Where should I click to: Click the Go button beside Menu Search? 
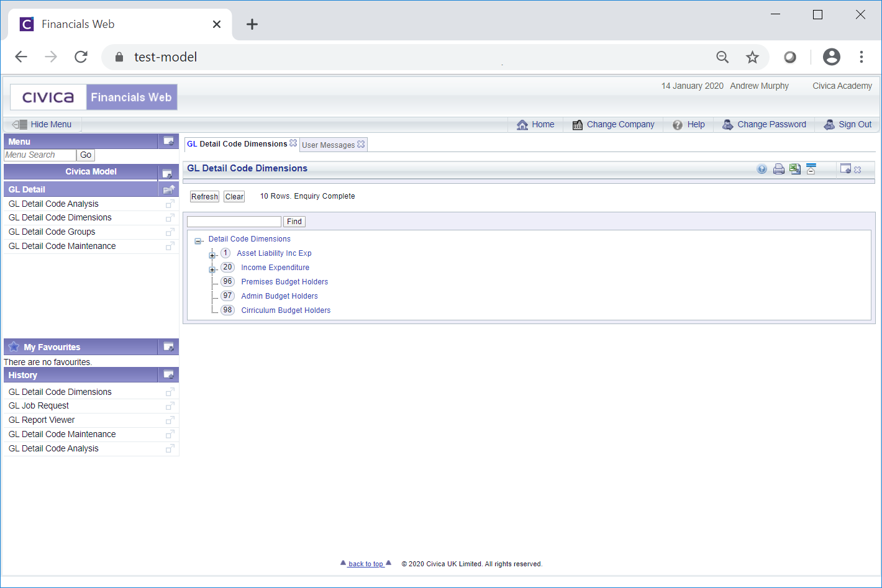click(x=86, y=155)
